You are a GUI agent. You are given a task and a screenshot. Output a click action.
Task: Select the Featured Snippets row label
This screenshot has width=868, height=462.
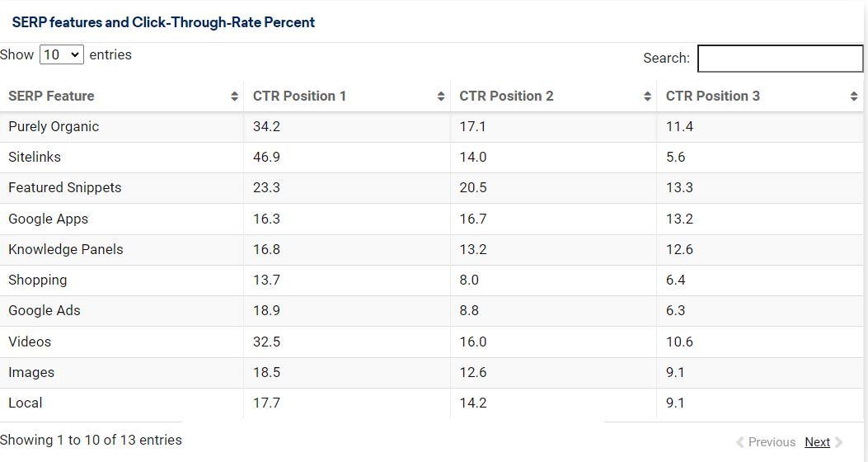64,187
